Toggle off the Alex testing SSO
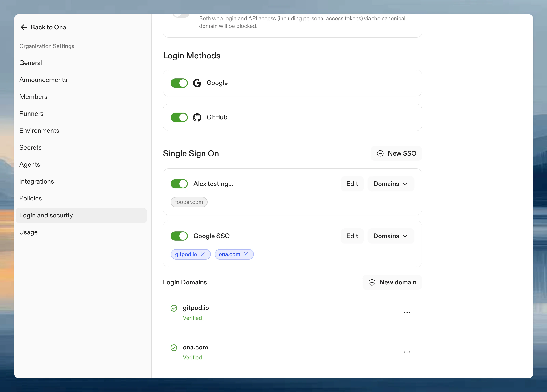Screen dimensions: 547x392 click(x=179, y=184)
